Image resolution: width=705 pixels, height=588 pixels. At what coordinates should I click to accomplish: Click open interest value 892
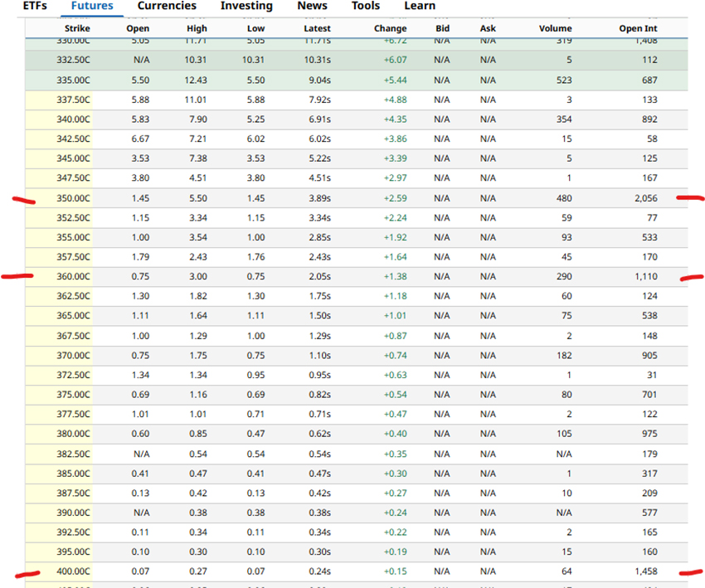[x=649, y=119]
